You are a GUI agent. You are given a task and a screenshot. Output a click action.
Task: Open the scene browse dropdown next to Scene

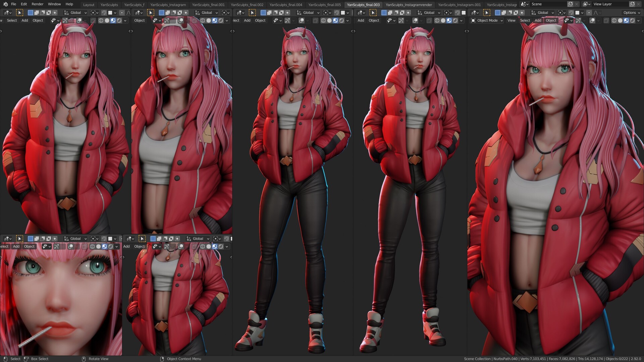[525, 4]
